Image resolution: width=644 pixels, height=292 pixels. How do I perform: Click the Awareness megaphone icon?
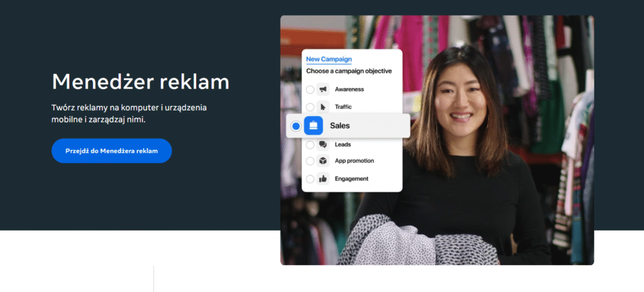pyautogui.click(x=323, y=89)
